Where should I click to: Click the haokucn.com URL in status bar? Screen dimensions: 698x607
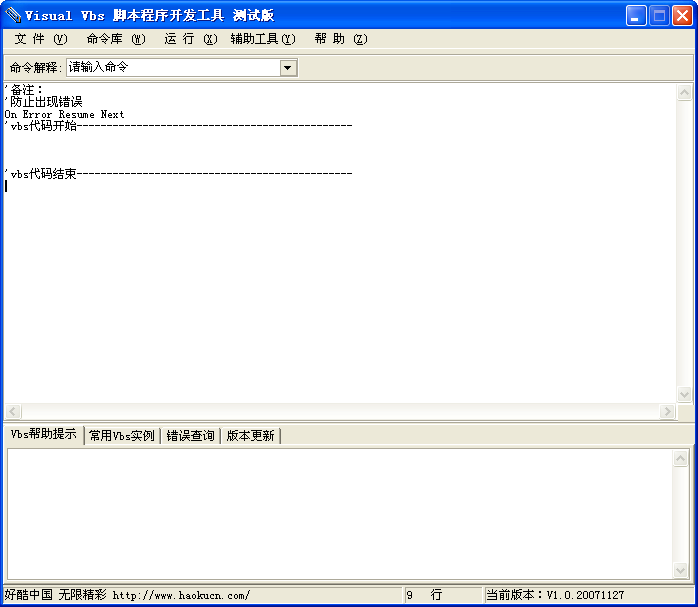tap(181, 595)
